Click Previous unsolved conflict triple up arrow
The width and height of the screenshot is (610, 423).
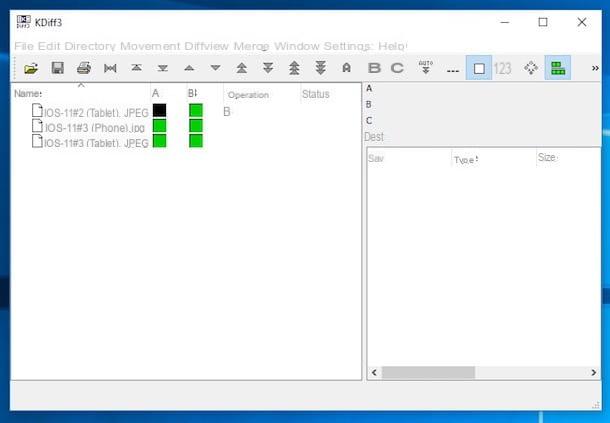tap(294, 68)
